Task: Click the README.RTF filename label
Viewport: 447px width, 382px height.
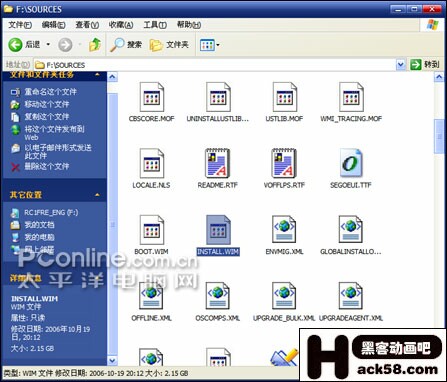Action: 218,185
